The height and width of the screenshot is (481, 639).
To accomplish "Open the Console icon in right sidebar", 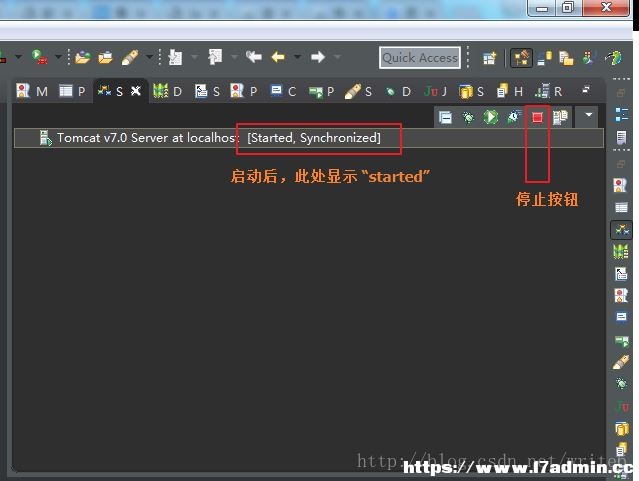I will point(621,317).
